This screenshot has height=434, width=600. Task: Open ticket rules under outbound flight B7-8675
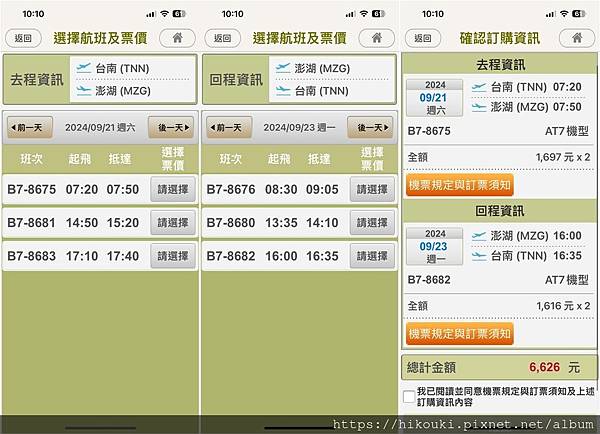pyautogui.click(x=460, y=185)
